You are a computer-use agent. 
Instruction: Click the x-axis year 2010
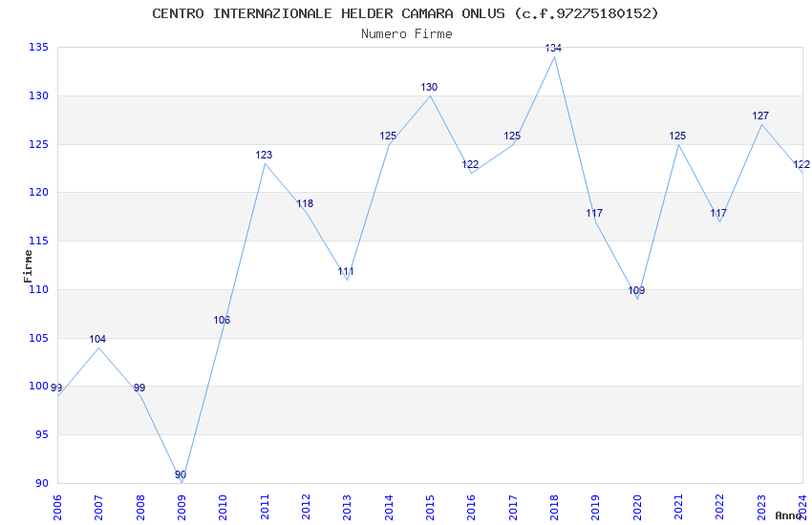(x=223, y=508)
